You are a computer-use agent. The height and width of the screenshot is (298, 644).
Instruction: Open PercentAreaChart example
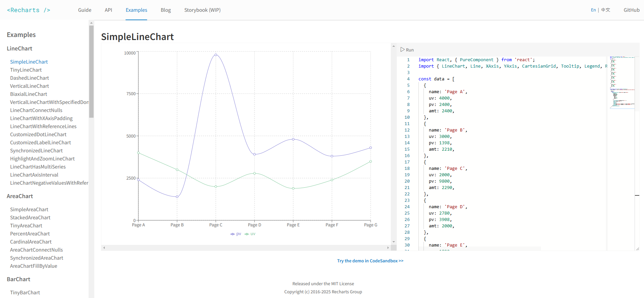(30, 234)
